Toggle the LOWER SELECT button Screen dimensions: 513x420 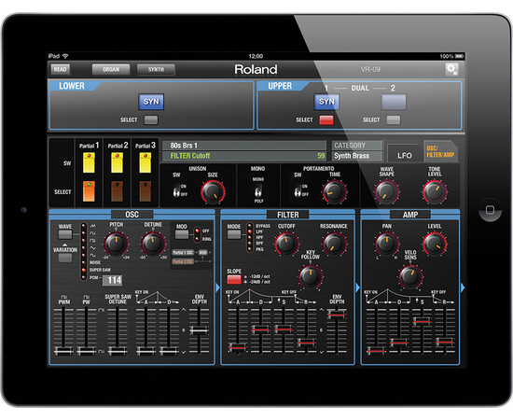(x=151, y=119)
